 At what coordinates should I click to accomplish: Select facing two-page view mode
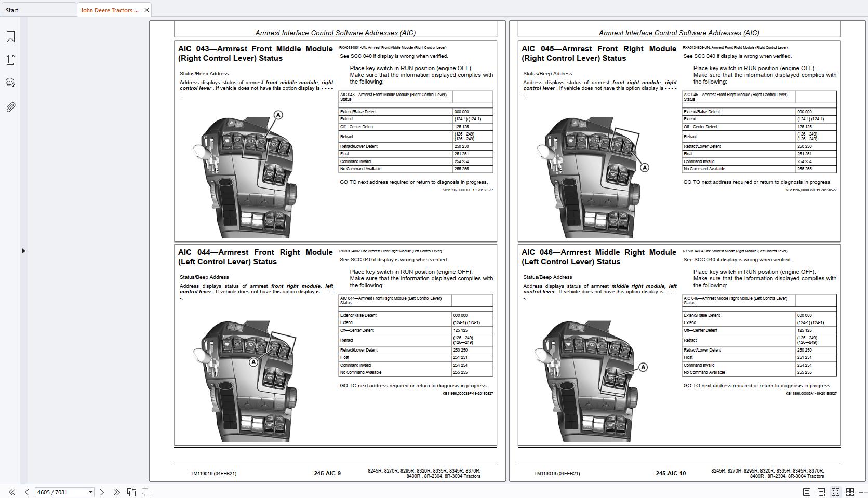[836, 492]
